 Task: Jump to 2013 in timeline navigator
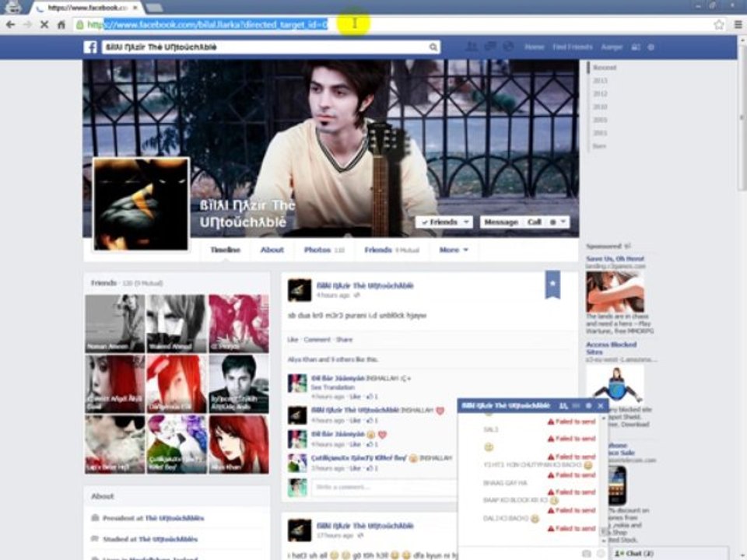coord(600,80)
